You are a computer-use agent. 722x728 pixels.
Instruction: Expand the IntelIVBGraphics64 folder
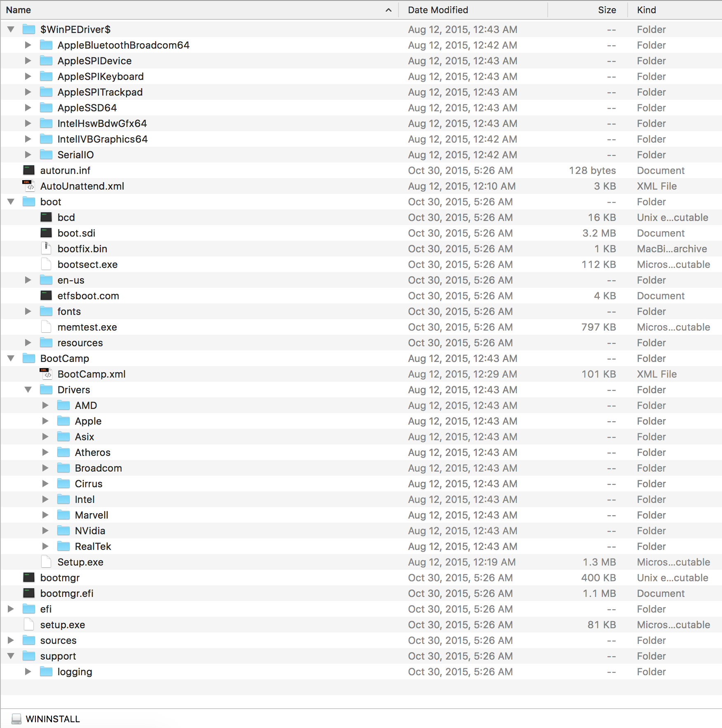[x=28, y=139]
